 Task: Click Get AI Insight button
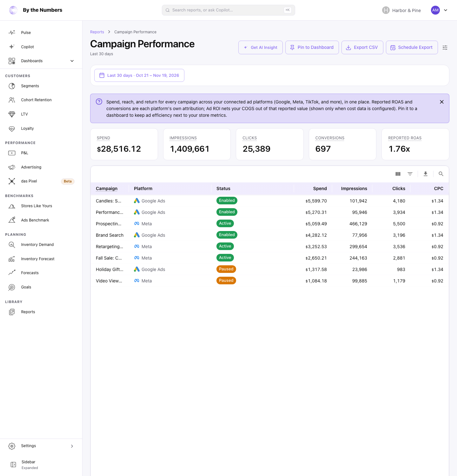[261, 47]
